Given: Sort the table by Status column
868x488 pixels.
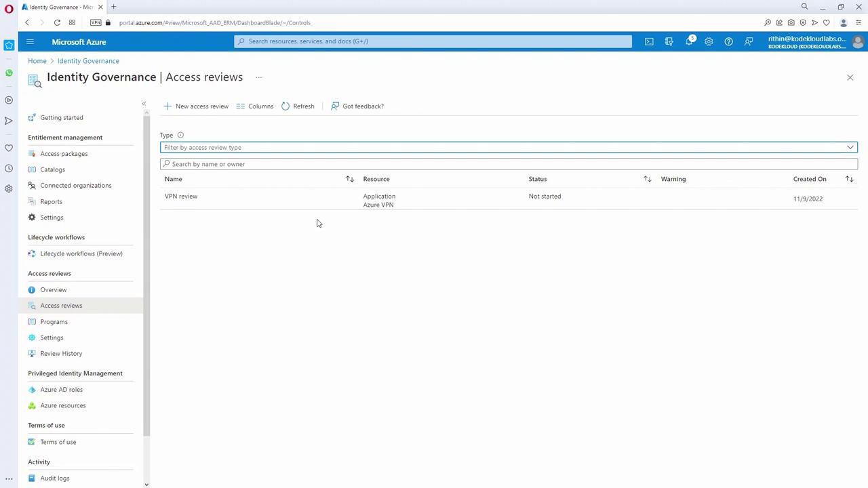Looking at the screenshot, I should [648, 179].
